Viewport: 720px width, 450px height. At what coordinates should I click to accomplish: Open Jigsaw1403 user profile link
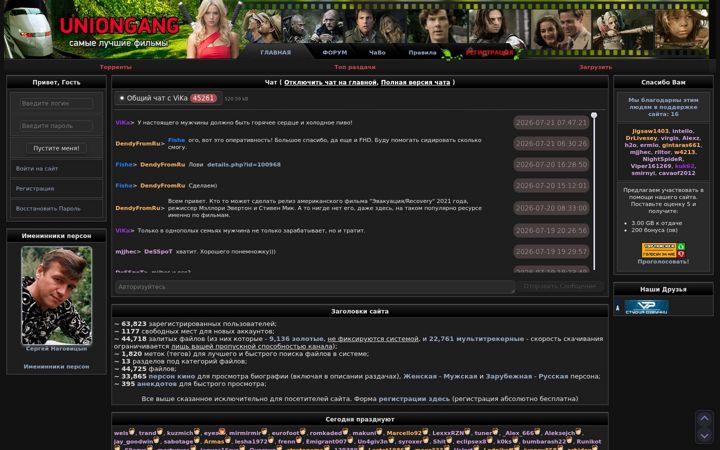[650, 131]
